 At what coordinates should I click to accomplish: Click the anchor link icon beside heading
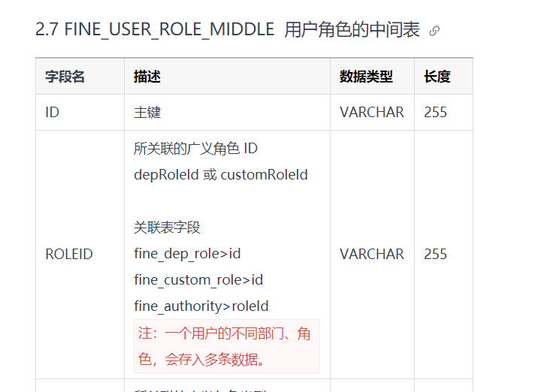pyautogui.click(x=434, y=31)
